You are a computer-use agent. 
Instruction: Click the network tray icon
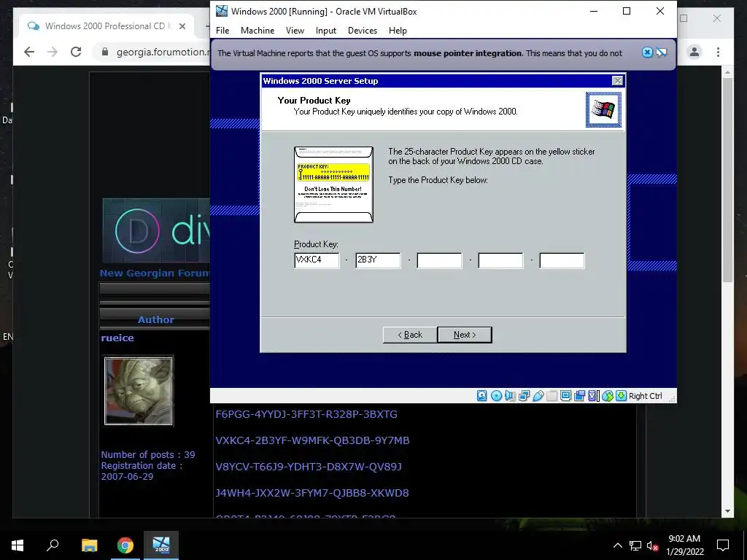(635, 545)
